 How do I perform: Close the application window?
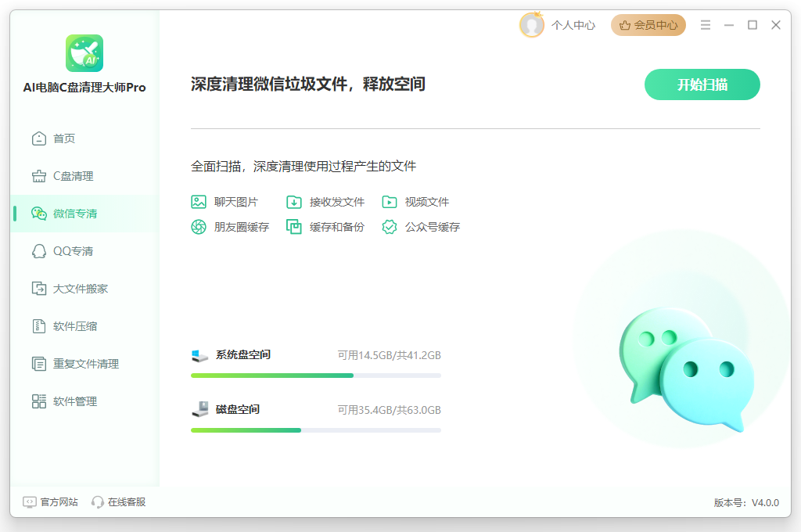click(x=776, y=24)
